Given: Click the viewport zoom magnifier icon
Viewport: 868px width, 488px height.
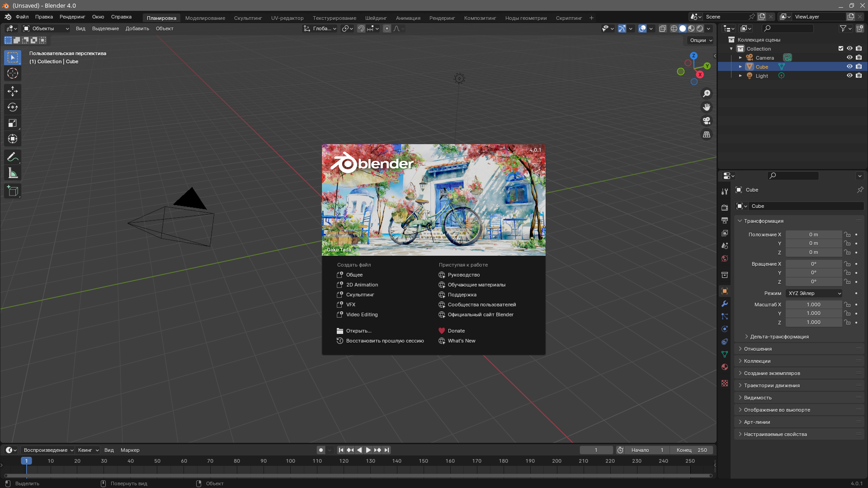Looking at the screenshot, I should tap(707, 94).
